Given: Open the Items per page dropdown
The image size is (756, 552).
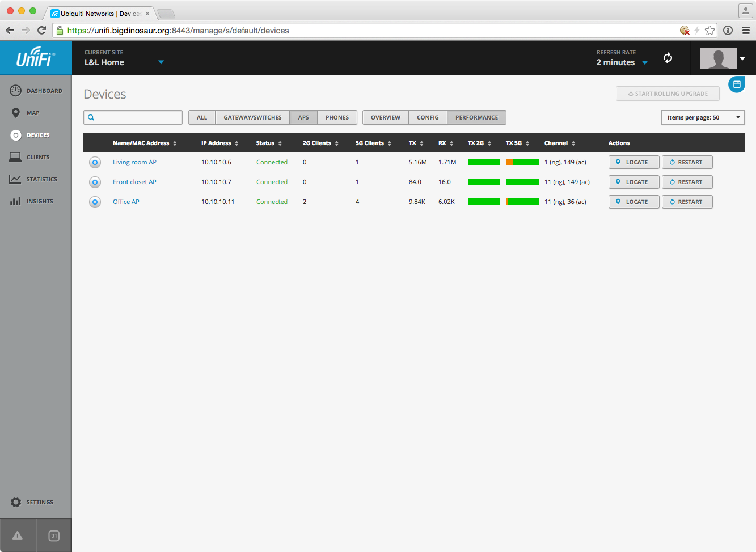Looking at the screenshot, I should (x=703, y=117).
